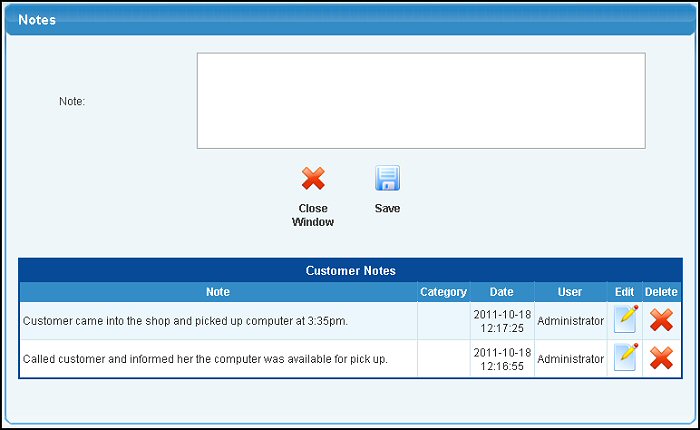Delete the note dated 12:16:55
Viewport: 700px width, 430px height.
point(661,358)
